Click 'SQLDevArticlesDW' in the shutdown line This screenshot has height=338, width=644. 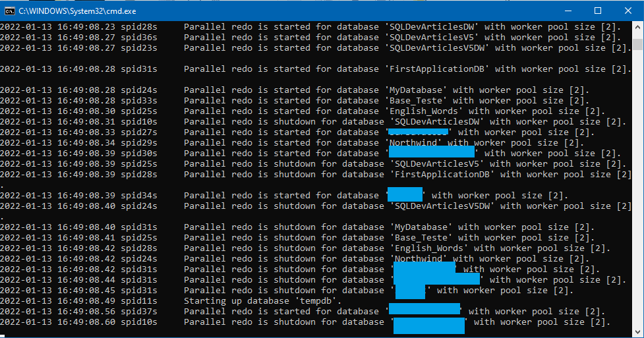[x=438, y=122]
